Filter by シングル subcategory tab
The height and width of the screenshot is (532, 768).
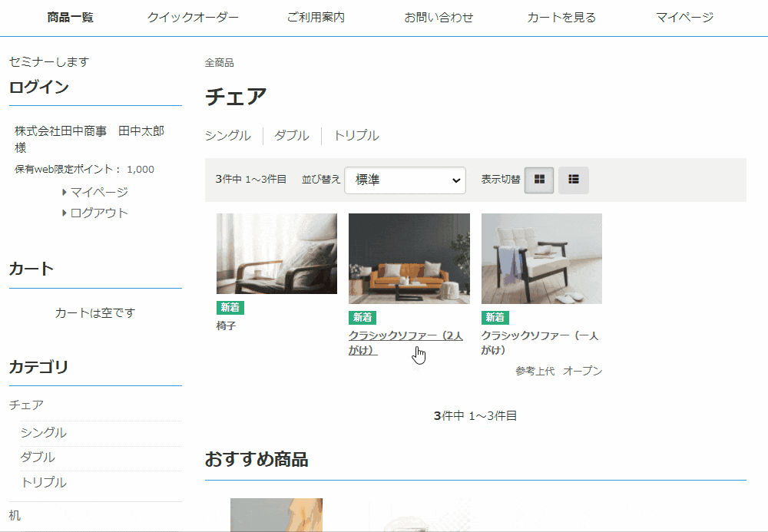point(227,136)
